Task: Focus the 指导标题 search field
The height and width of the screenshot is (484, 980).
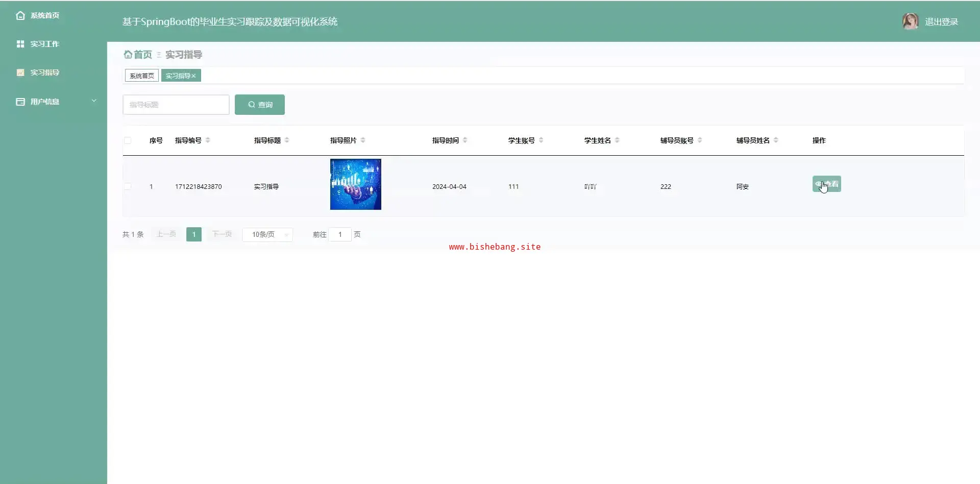Action: (176, 105)
